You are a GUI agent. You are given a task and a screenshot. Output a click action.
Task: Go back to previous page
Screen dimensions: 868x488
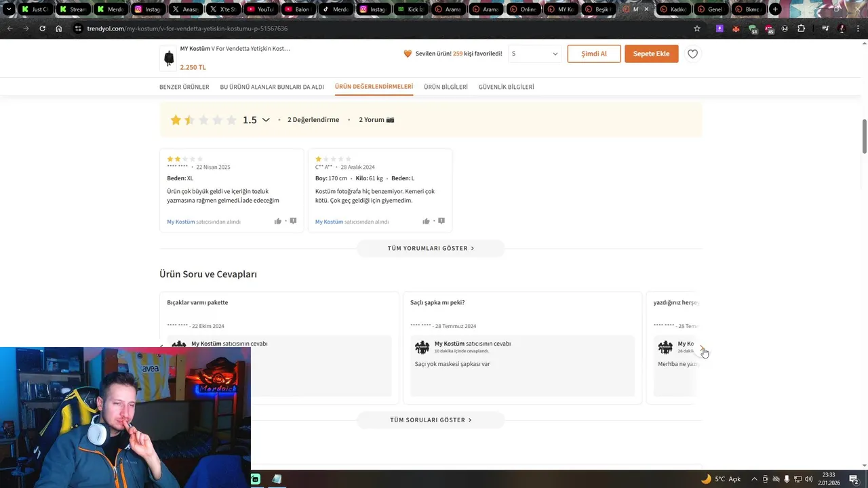click(x=9, y=28)
